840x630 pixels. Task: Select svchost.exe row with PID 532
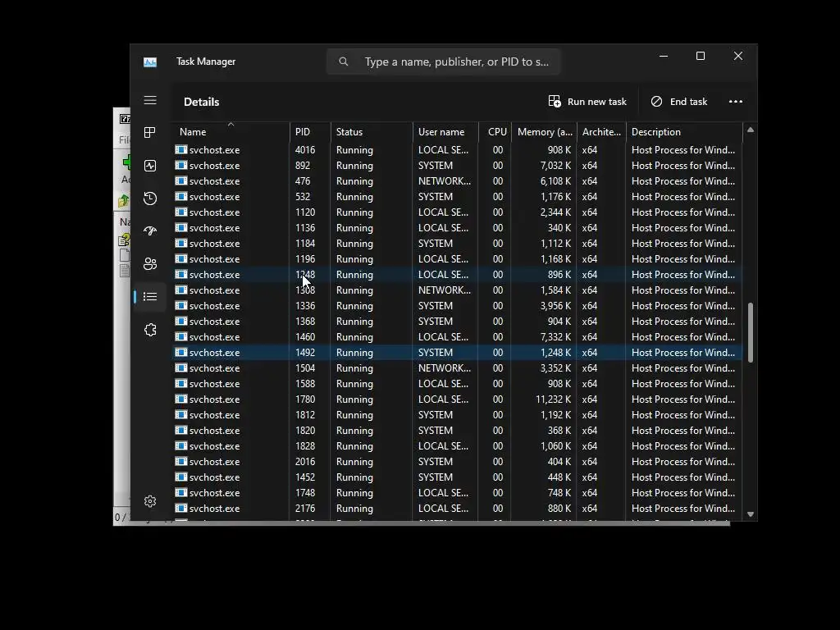(x=458, y=197)
